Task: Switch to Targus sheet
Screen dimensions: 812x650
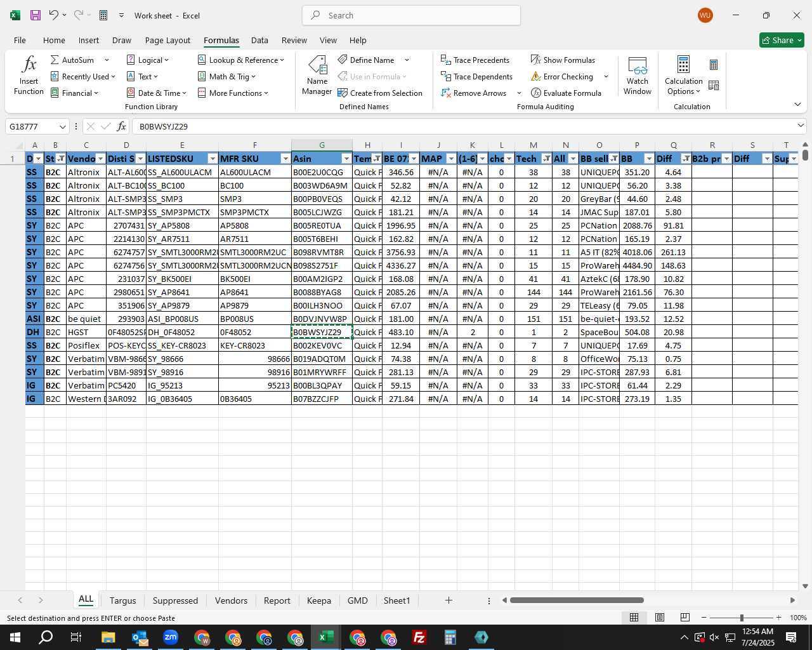Action: click(x=123, y=600)
